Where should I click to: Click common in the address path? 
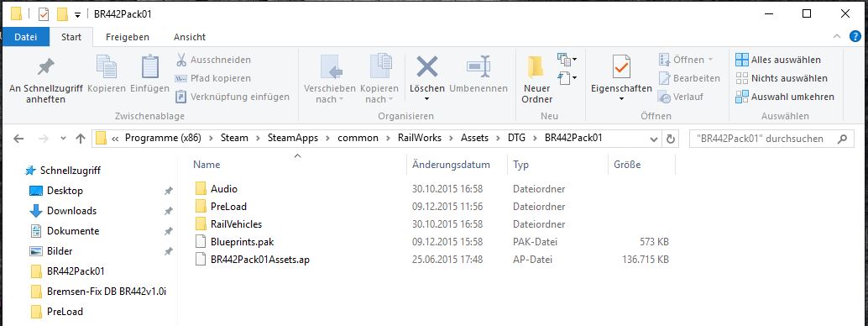click(358, 138)
